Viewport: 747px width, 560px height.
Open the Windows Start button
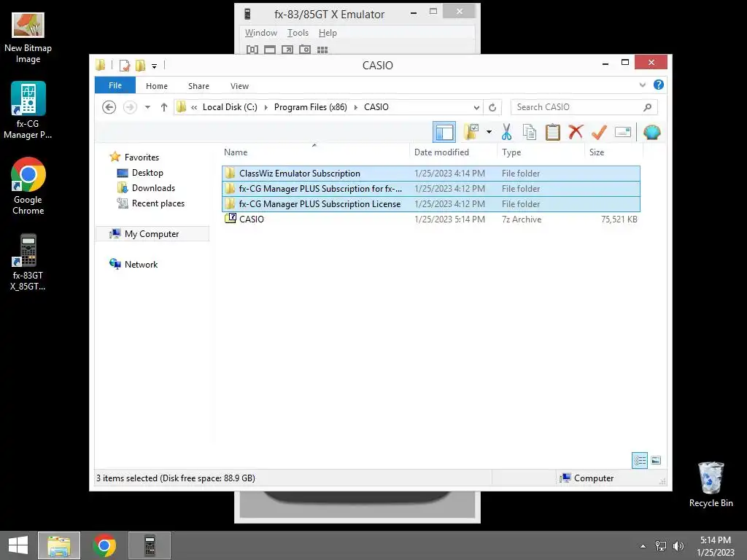(x=18, y=545)
